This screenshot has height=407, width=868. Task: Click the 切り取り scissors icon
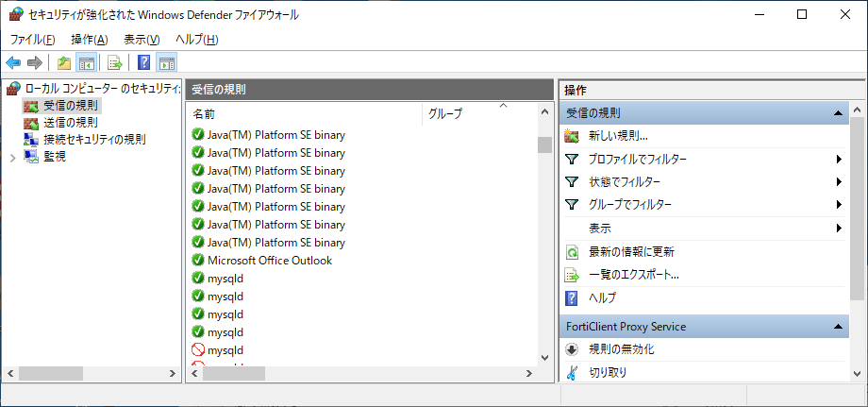(x=572, y=373)
